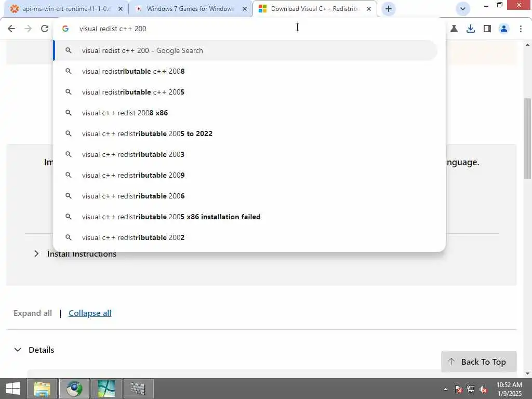Open the downloads tray icon
This screenshot has width=532, height=399.
click(x=471, y=29)
